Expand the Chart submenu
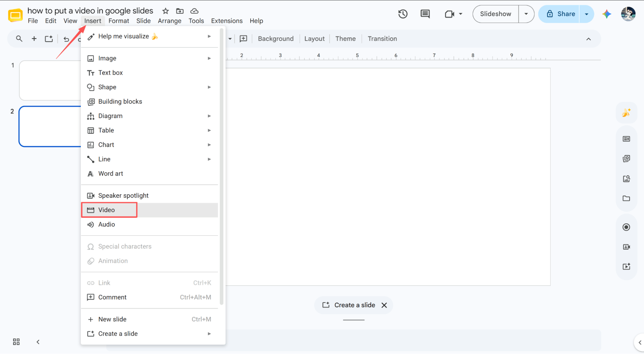644x354 pixels. click(x=209, y=145)
